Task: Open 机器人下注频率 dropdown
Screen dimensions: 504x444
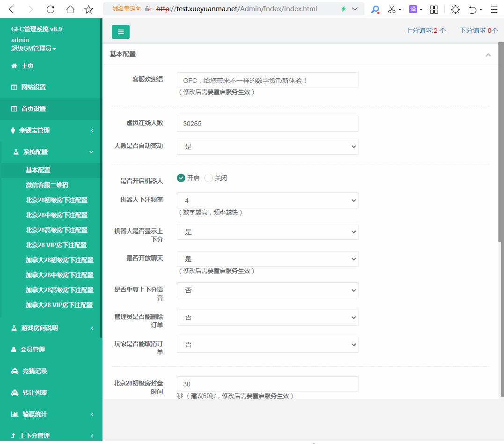Action: (267, 200)
